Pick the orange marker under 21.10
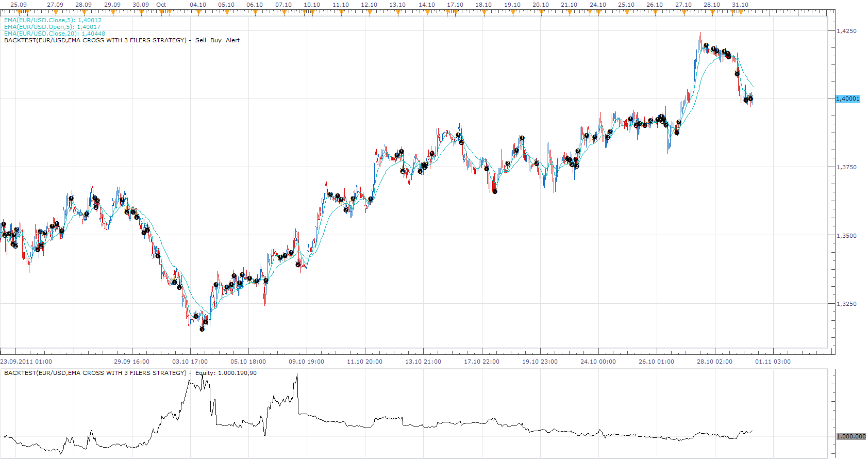The image size is (868, 459). (570, 12)
